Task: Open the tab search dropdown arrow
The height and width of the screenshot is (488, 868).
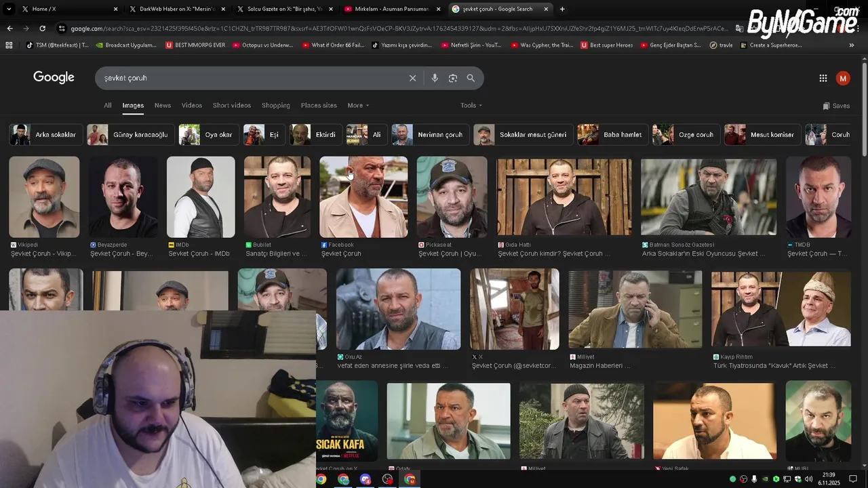Action: coord(9,9)
